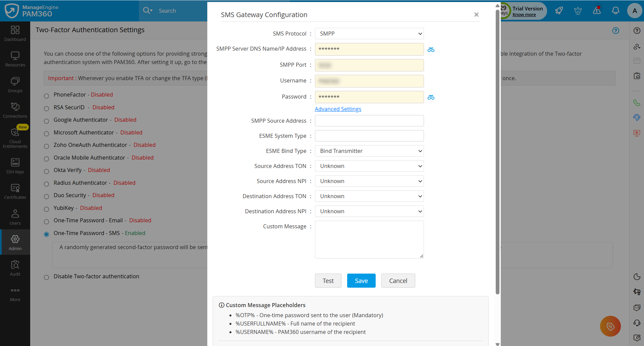
Task: Click the rocket icon in header
Action: [x=559, y=11]
